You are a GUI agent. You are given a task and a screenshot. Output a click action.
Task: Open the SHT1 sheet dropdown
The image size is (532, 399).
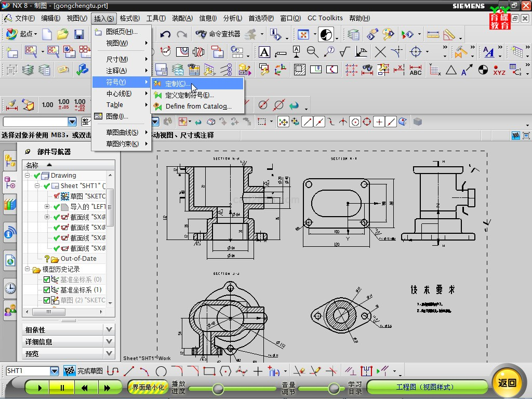(55, 371)
